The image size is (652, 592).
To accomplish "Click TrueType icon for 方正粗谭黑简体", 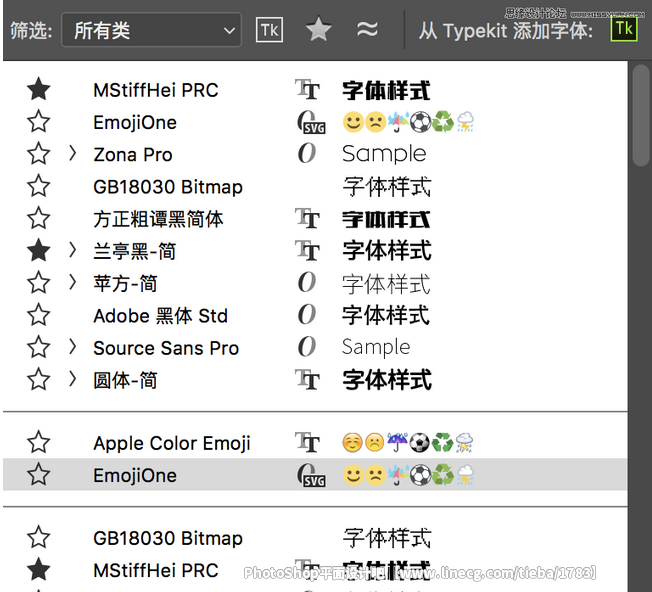I will 308,218.
